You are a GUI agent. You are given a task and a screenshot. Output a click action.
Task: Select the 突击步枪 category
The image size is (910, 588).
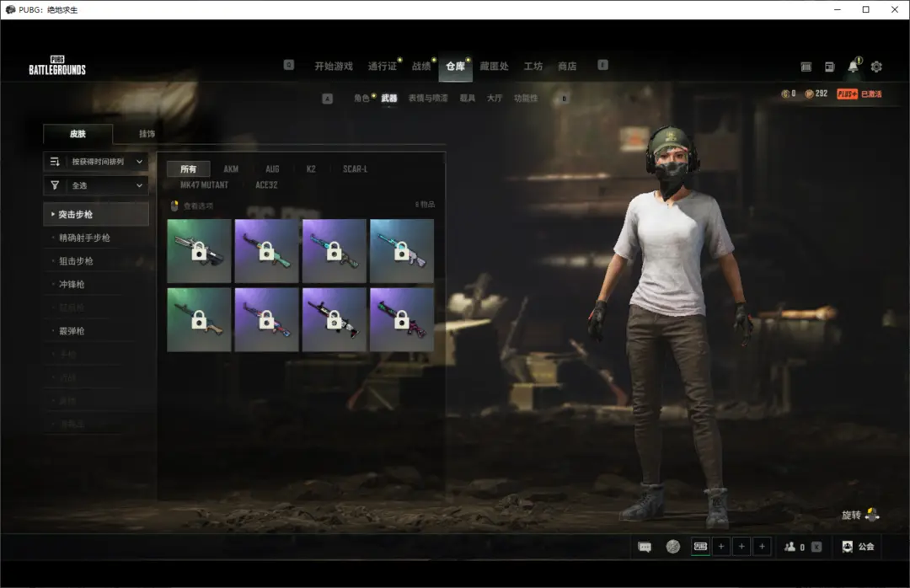(x=96, y=214)
